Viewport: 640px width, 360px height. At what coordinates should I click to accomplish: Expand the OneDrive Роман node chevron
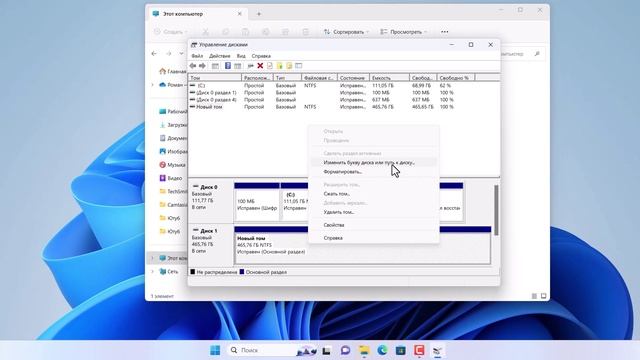[x=153, y=85]
